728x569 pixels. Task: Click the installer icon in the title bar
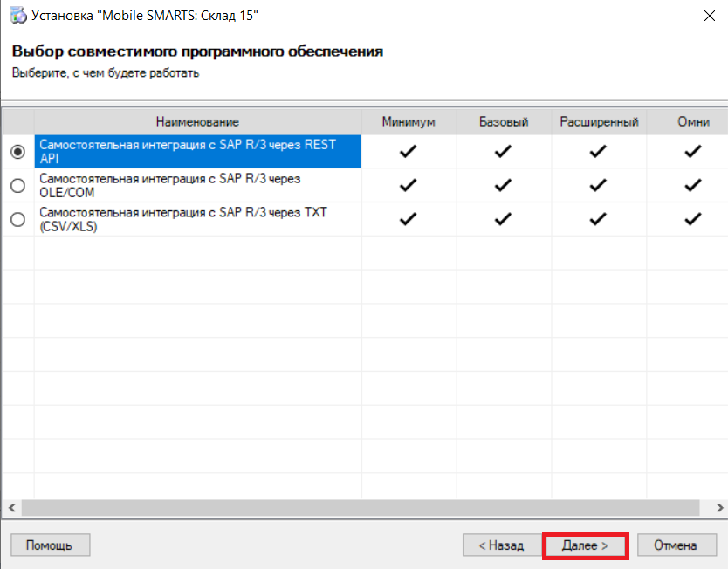pyautogui.click(x=18, y=16)
